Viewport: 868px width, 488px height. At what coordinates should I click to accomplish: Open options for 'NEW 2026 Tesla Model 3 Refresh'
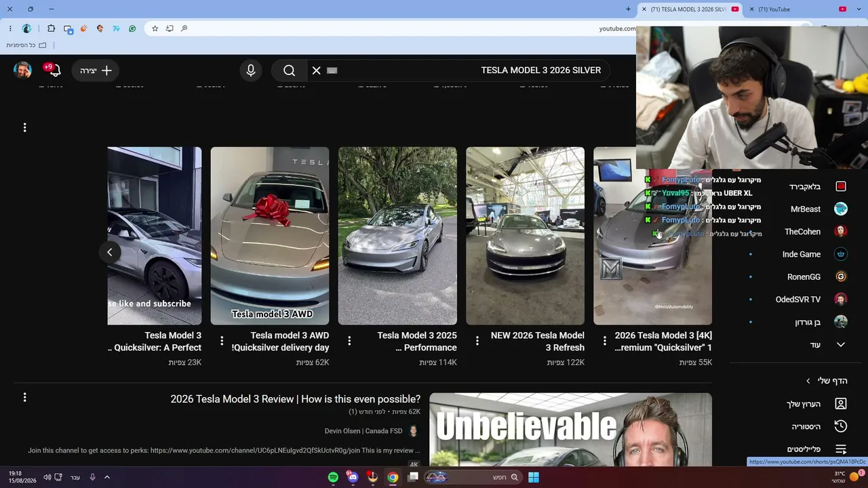click(x=477, y=341)
